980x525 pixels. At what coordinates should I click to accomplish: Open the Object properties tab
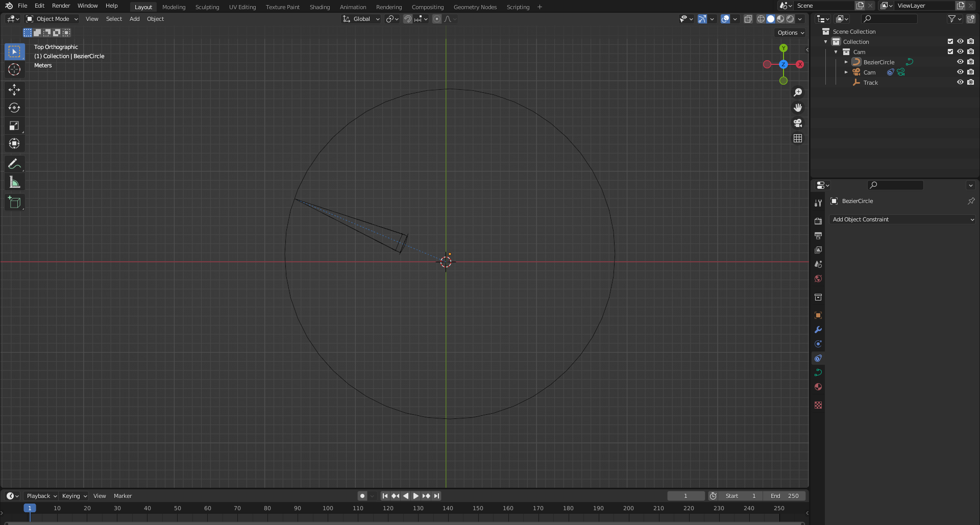tap(818, 315)
